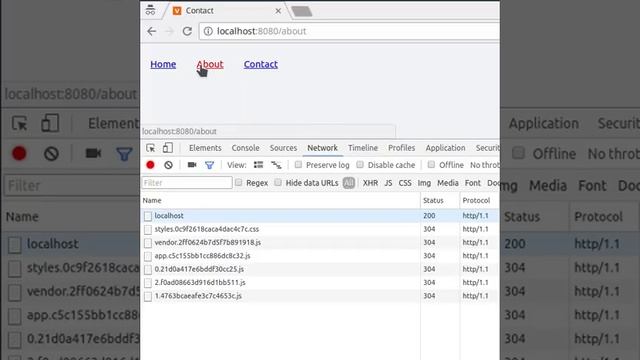Image resolution: width=640 pixels, height=360 pixels.
Task: Click the file icon of the 2.f0ad0866 row
Action: (148, 283)
